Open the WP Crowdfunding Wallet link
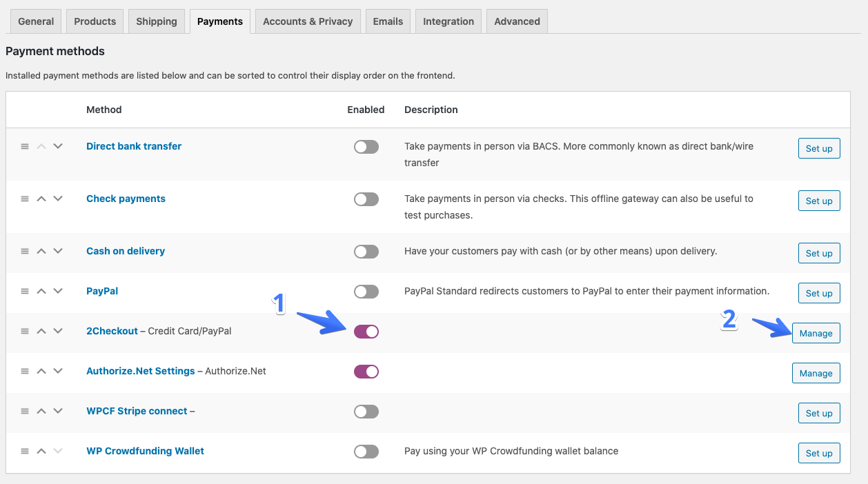 click(145, 451)
